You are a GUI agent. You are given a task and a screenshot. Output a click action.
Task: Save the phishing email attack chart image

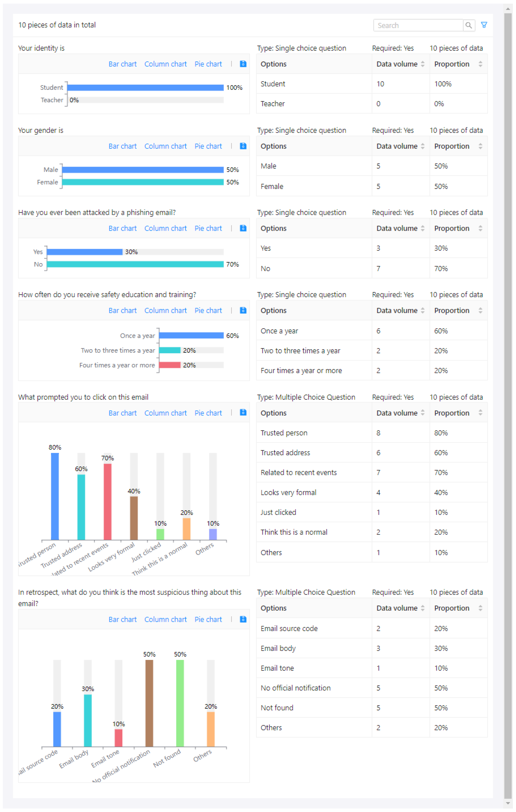243,228
